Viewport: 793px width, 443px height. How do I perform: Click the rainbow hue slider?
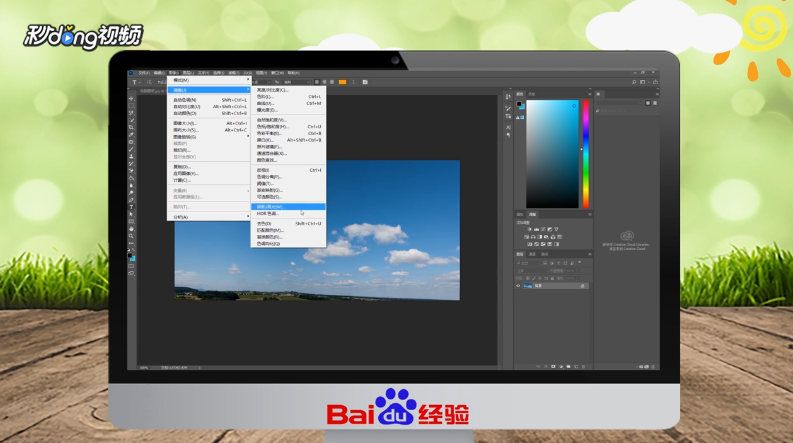(x=586, y=154)
